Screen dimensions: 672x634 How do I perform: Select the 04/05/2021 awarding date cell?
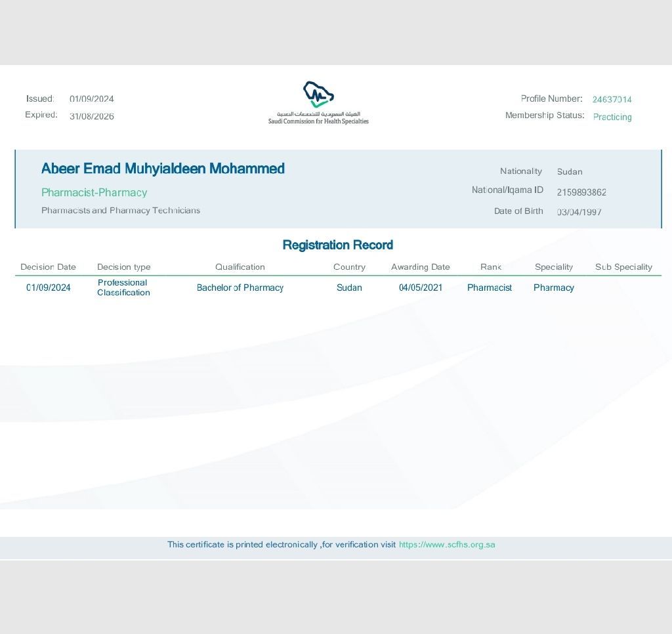pos(420,287)
